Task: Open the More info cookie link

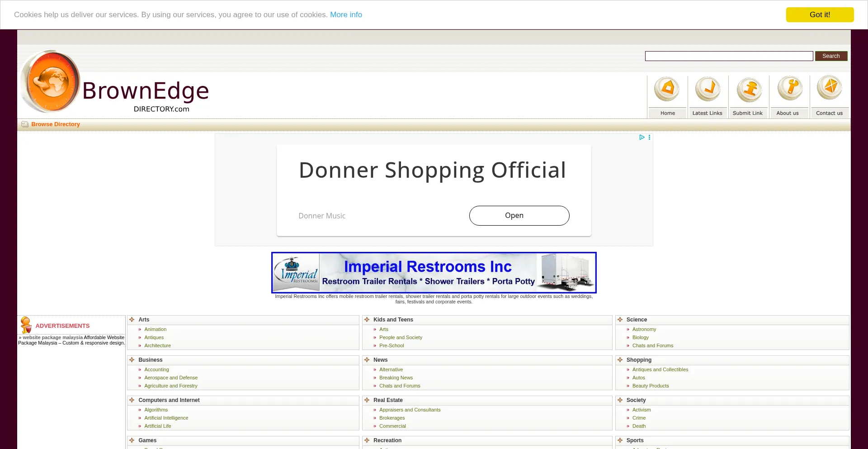Action: (x=346, y=14)
